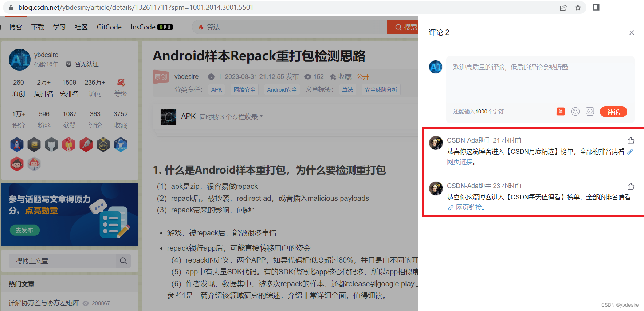The height and width of the screenshot is (311, 644).
Task: Open the 安全威胁分析 article tag
Action: (x=381, y=90)
